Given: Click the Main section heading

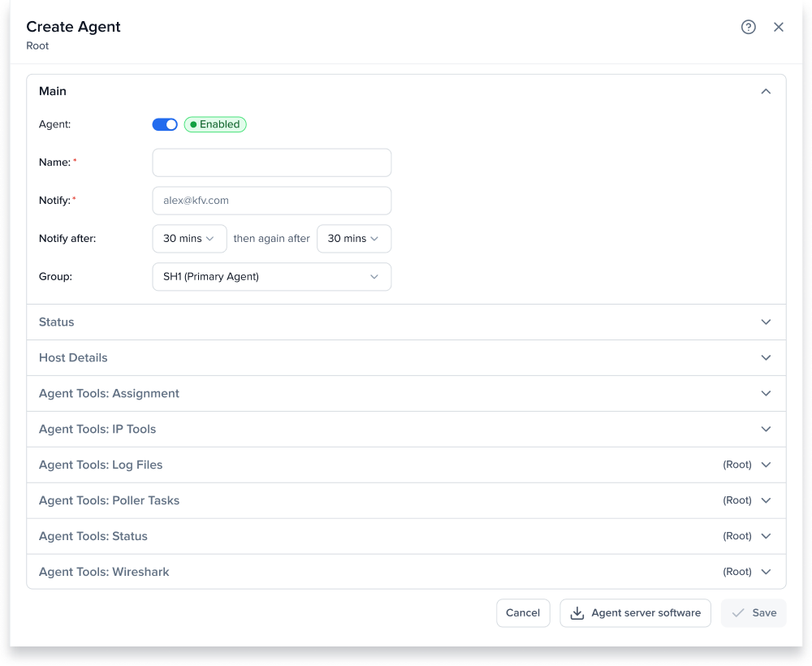Looking at the screenshot, I should 53,91.
